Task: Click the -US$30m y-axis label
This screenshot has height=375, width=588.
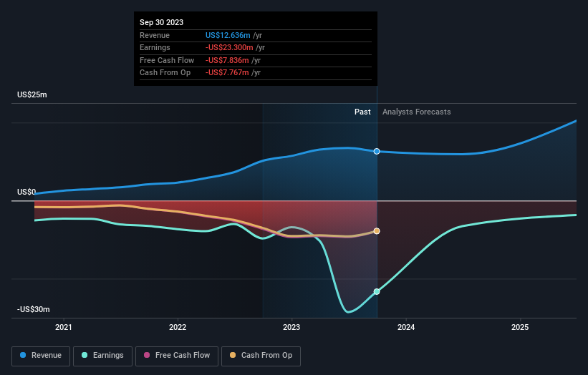Action: (34, 309)
